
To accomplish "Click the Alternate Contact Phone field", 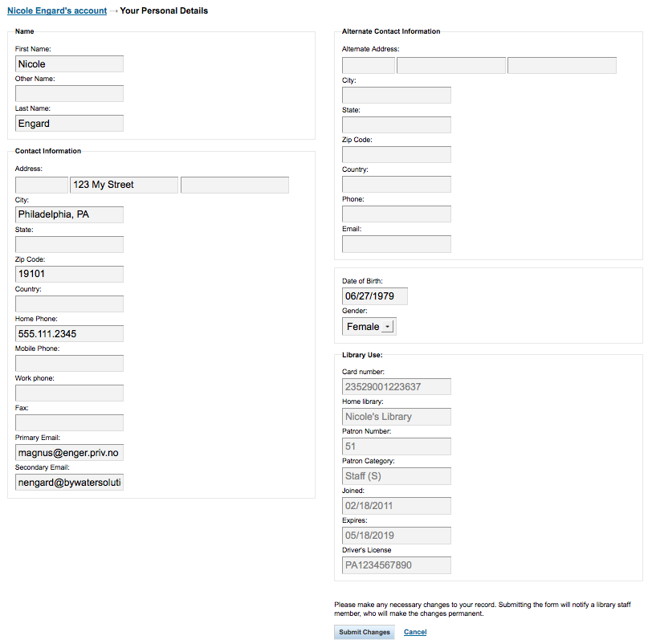I will [x=397, y=214].
